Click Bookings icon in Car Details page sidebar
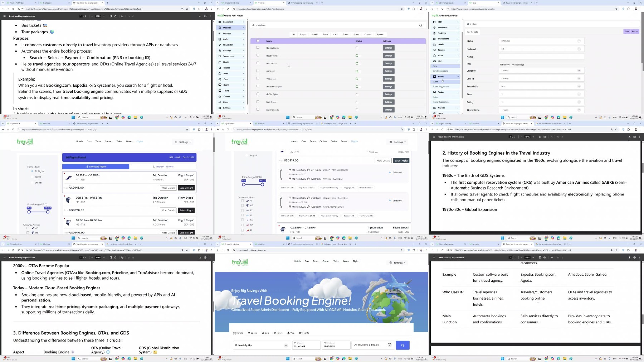 click(434, 33)
